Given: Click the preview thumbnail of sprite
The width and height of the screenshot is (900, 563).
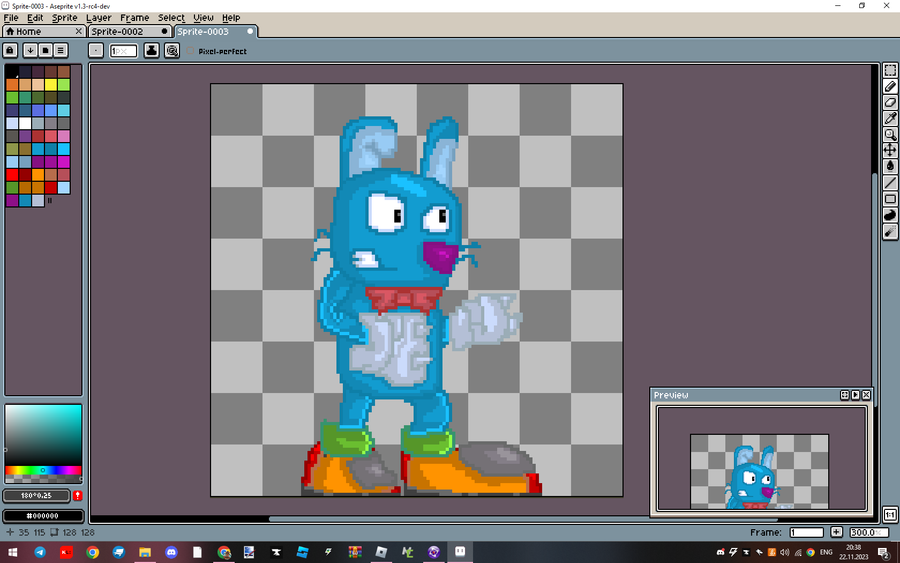Looking at the screenshot, I should (759, 471).
